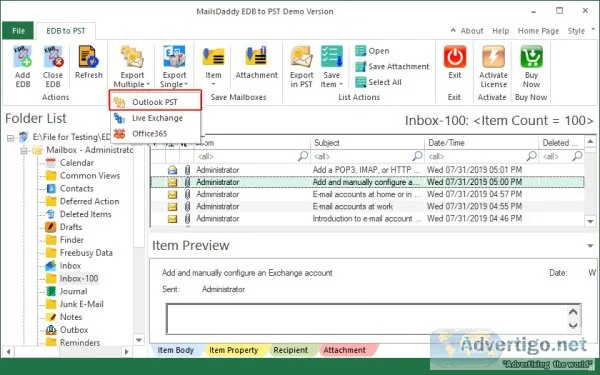600x375 pixels.
Task: Select the Inbox-100 folder
Action: [x=79, y=278]
